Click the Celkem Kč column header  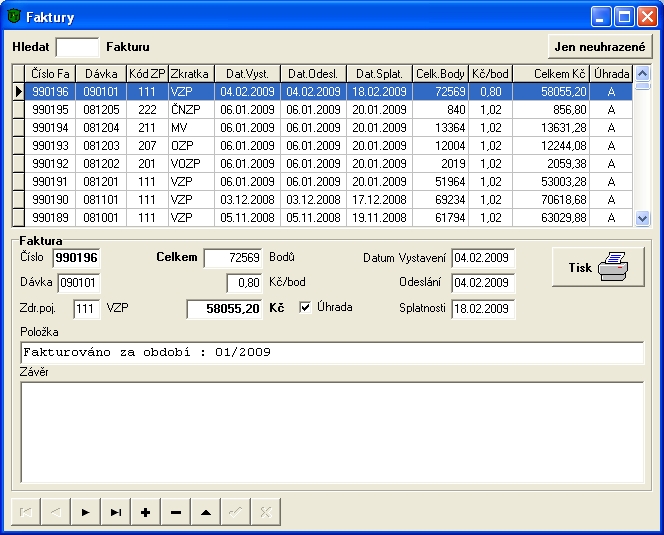pyautogui.click(x=551, y=74)
